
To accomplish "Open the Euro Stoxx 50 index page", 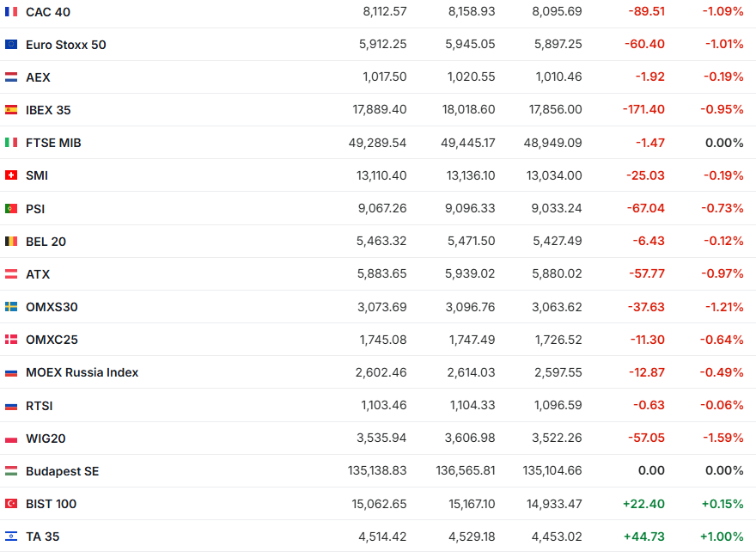I will click(65, 45).
